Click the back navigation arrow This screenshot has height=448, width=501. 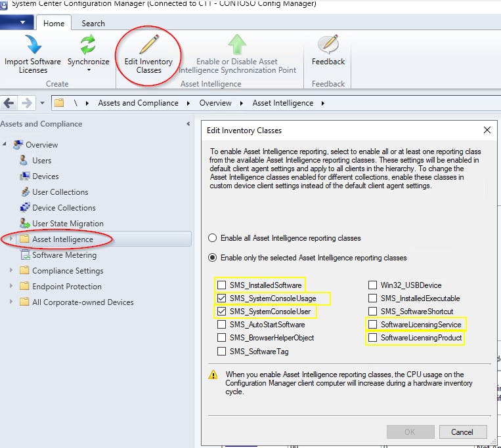(x=9, y=103)
